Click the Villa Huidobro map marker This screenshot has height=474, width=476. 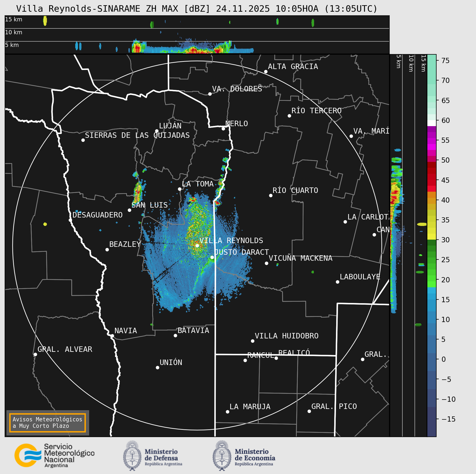coord(253,341)
